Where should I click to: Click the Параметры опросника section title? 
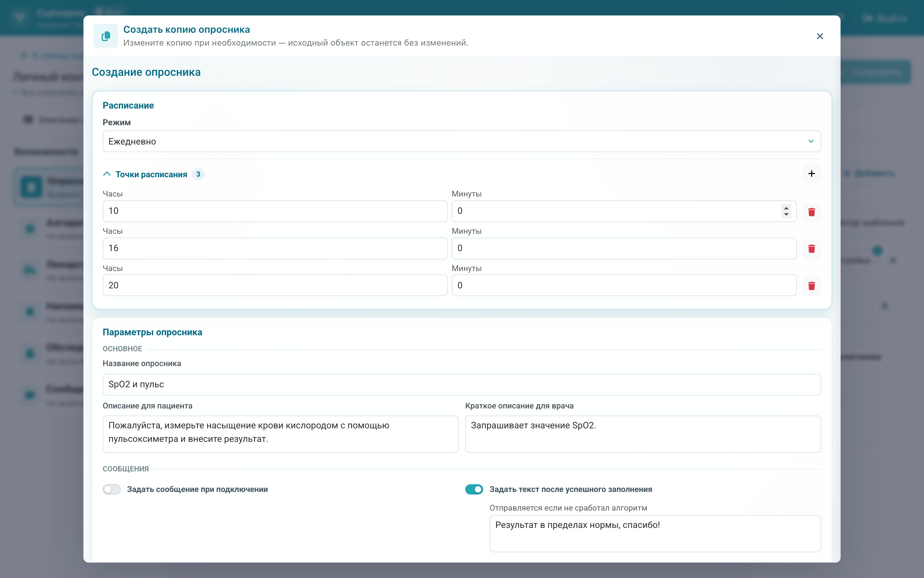click(x=152, y=332)
